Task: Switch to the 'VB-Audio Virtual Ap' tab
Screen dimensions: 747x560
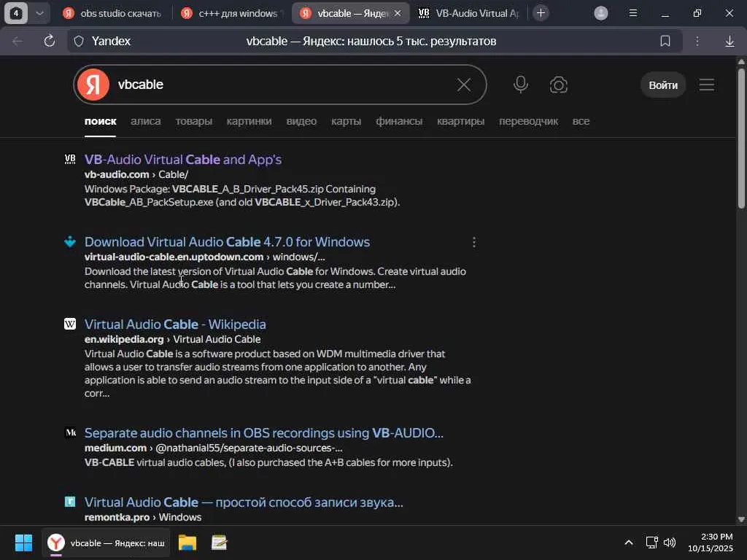Action: tap(469, 13)
